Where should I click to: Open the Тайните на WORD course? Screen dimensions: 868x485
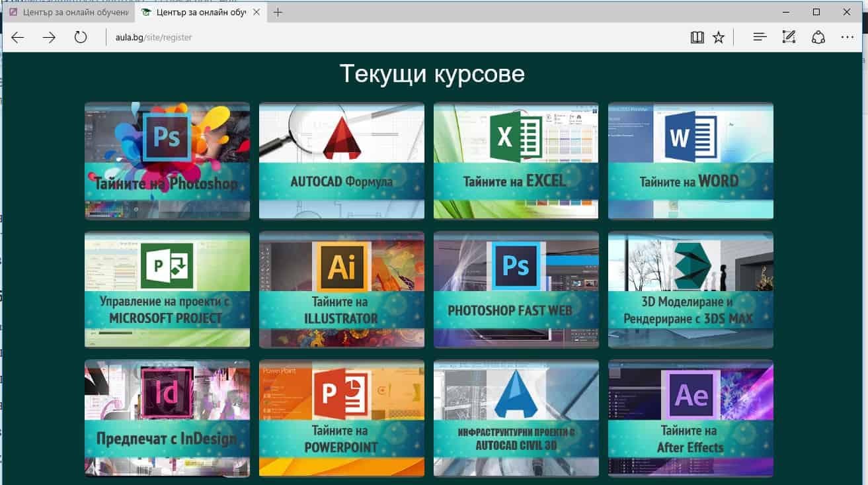click(x=690, y=161)
